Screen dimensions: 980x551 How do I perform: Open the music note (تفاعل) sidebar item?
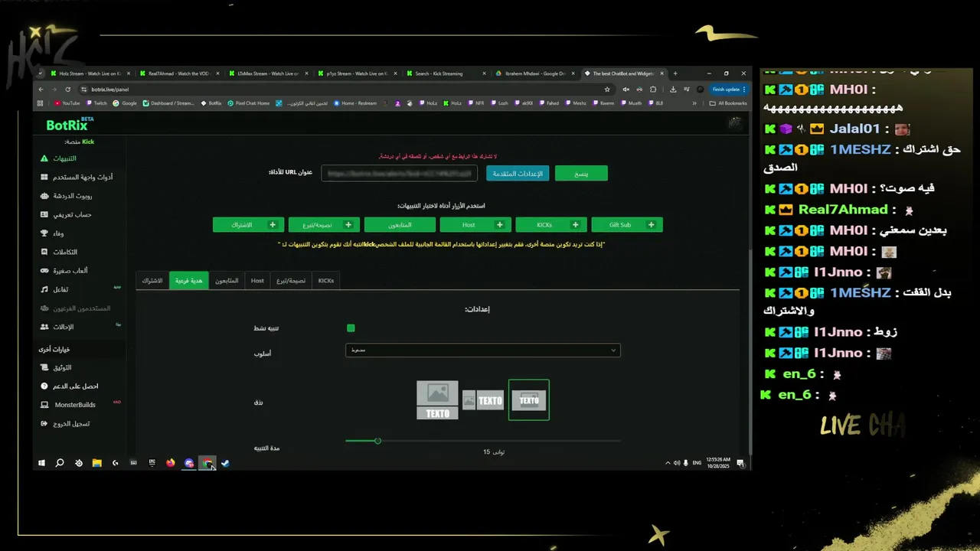tap(55, 289)
